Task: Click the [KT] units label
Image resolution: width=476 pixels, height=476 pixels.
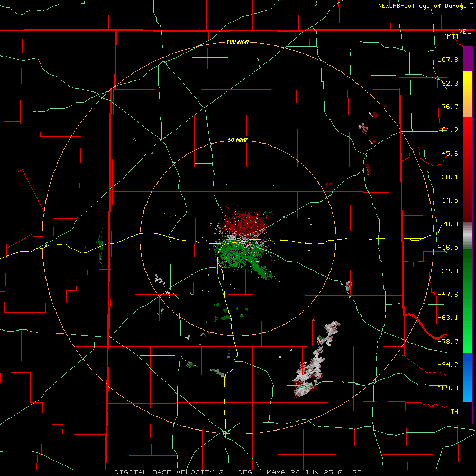Action: pyautogui.click(x=452, y=36)
